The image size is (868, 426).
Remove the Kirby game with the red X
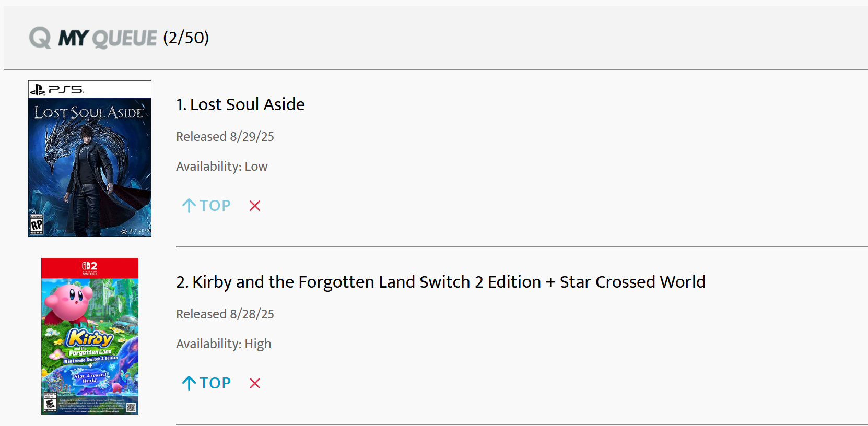255,383
